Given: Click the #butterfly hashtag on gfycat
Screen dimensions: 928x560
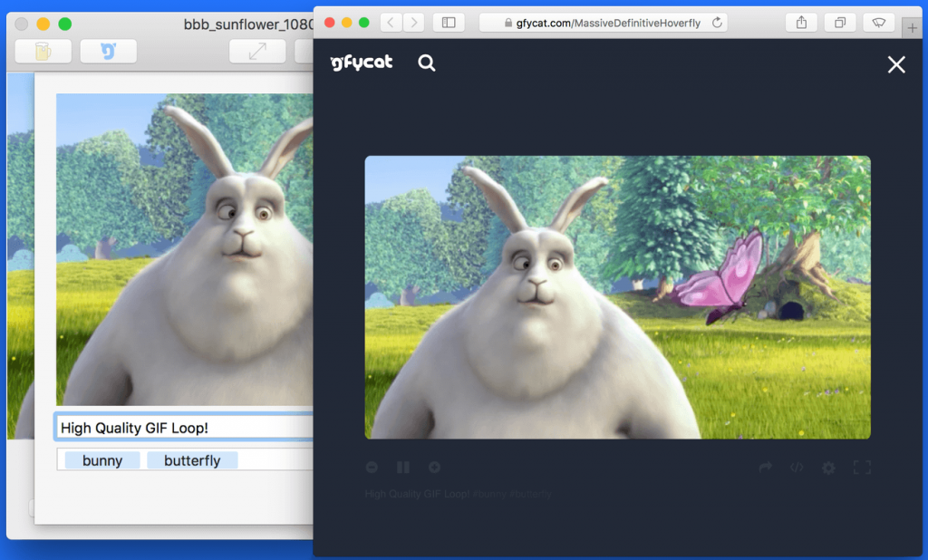Looking at the screenshot, I should click(x=529, y=494).
